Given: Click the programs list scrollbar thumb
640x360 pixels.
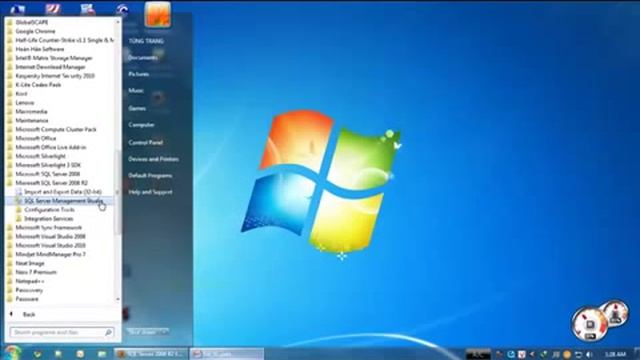Looking at the screenshot, I should pyautogui.click(x=118, y=192).
